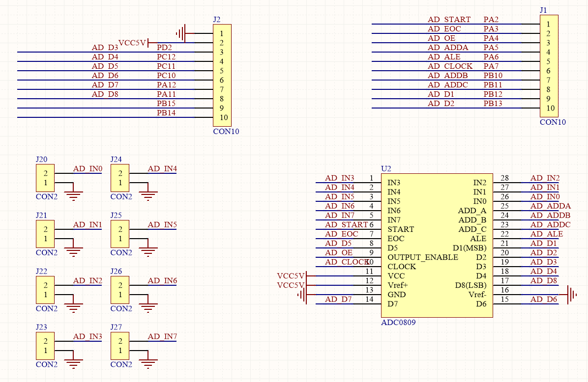Click the ADC0809 component name text
The width and height of the screenshot is (588, 382).
pos(398,323)
